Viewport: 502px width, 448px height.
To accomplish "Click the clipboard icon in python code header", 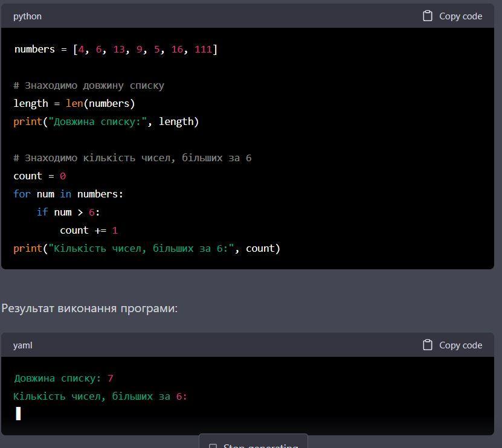I will 428,16.
